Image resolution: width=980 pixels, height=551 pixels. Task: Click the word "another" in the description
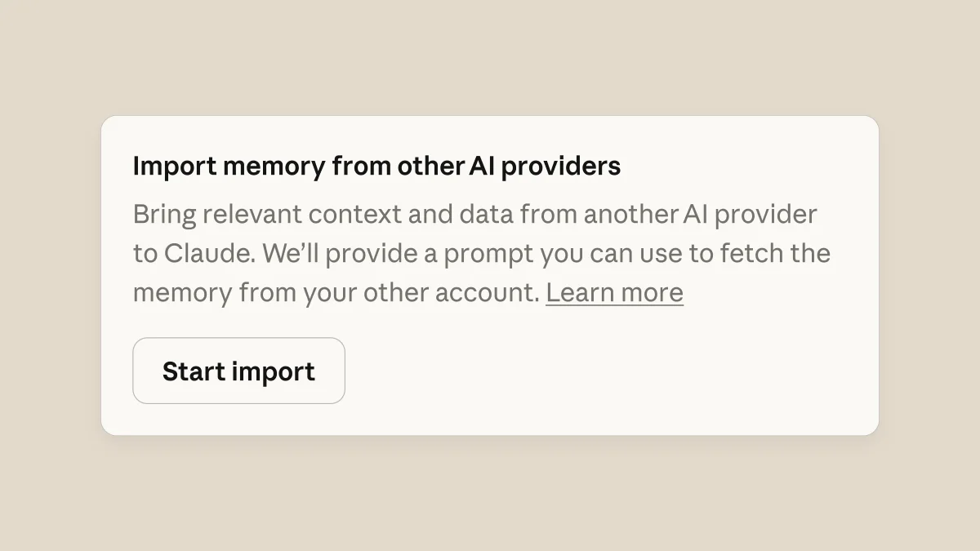coord(630,215)
